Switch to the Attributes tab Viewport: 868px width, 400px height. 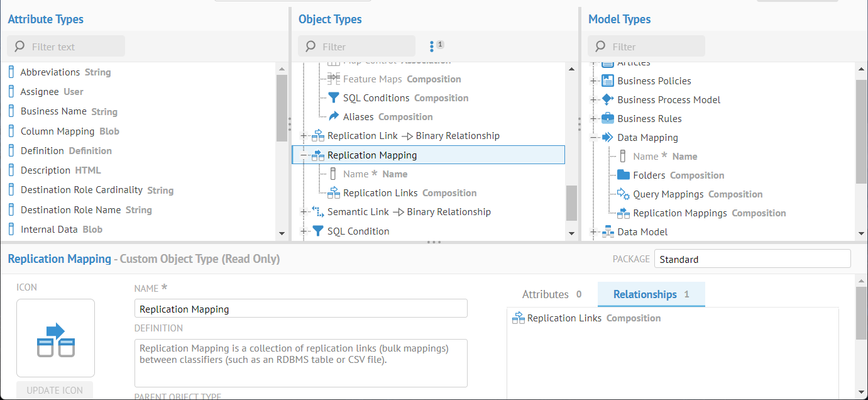pyautogui.click(x=551, y=294)
